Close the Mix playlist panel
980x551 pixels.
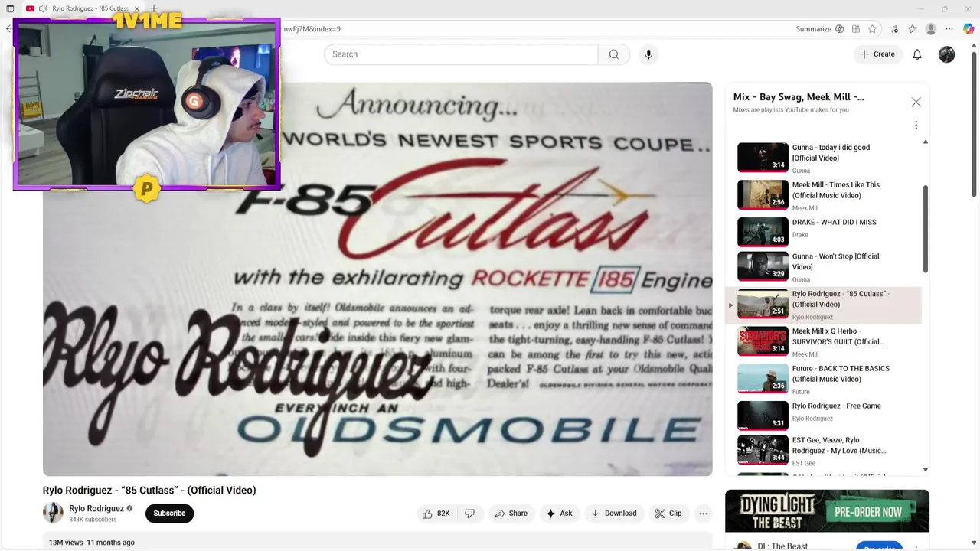pos(916,102)
